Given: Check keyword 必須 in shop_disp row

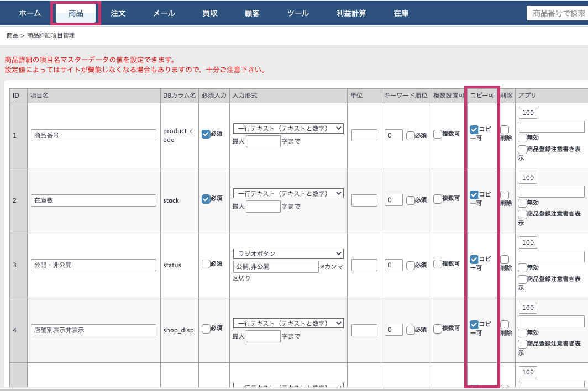Looking at the screenshot, I should [x=410, y=330].
